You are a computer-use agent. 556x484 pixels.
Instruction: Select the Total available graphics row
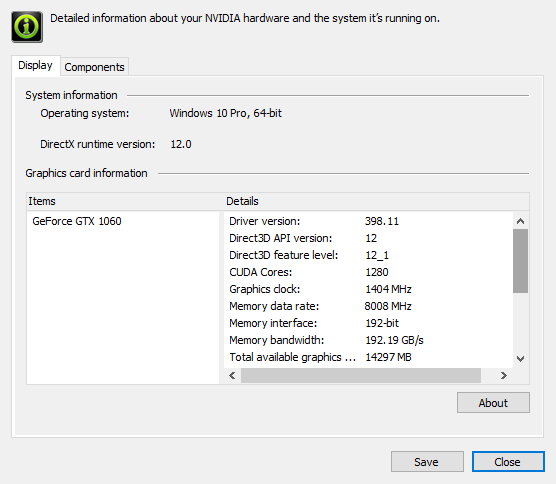(368, 357)
